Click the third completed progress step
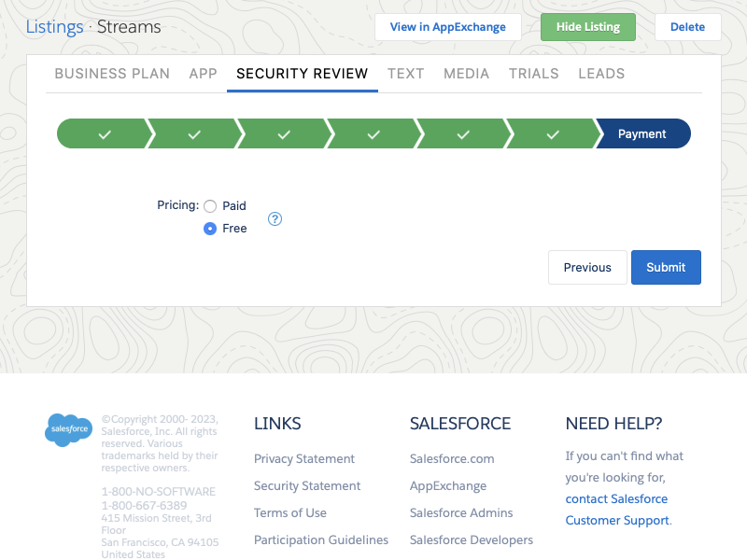 284,133
